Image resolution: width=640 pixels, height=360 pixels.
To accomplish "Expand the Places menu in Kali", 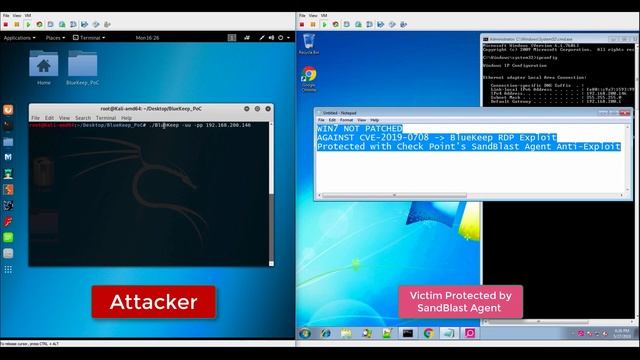I will click(x=55, y=38).
